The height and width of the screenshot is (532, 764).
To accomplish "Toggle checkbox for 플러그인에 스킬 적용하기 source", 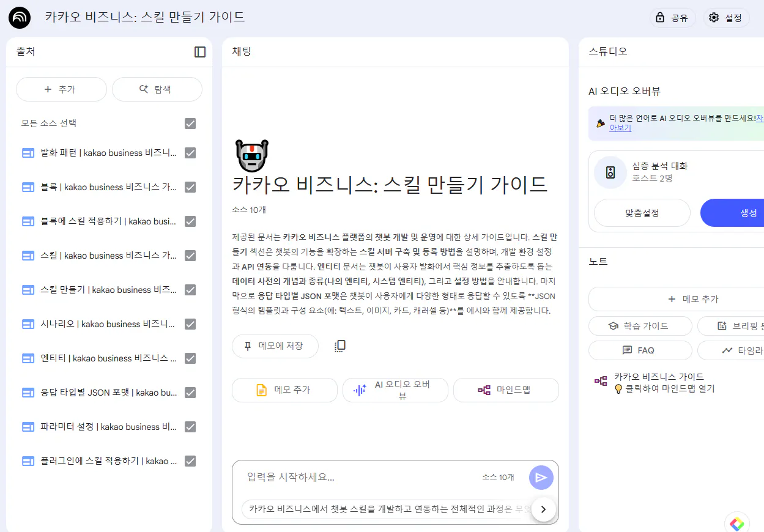I will (190, 461).
